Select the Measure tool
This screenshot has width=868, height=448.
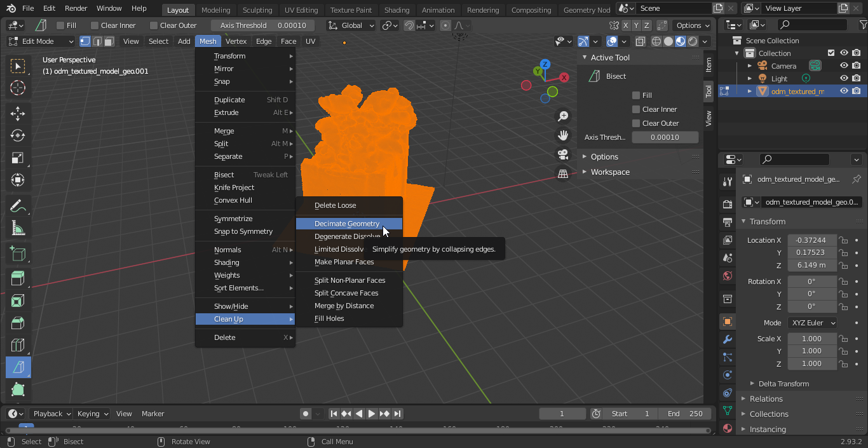(x=18, y=228)
